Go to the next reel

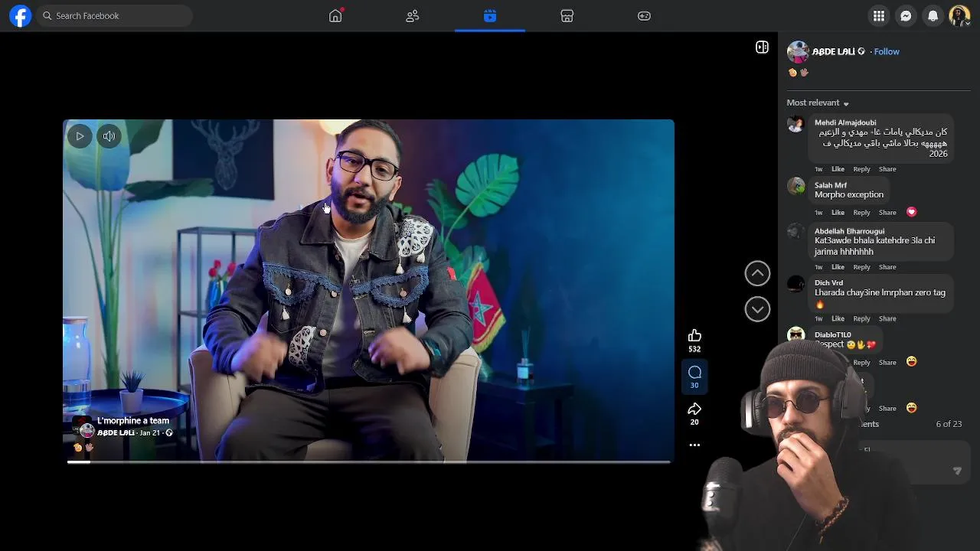[757, 309]
